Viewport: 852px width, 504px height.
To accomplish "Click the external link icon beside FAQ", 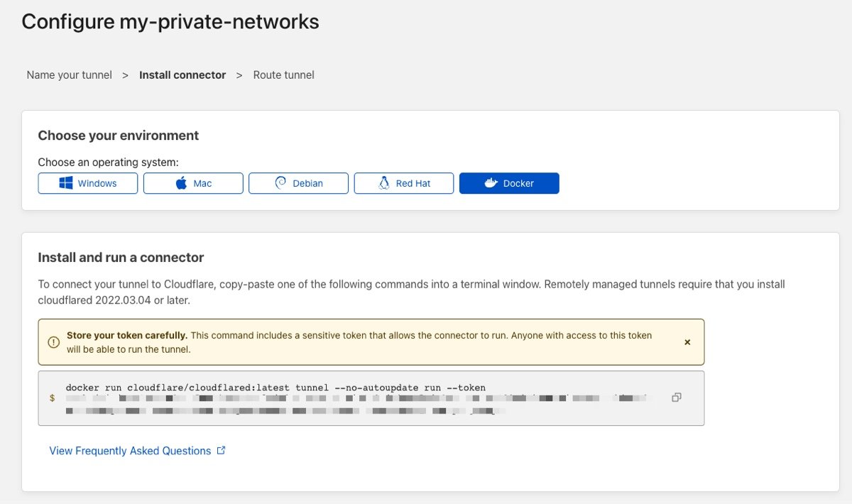I will [x=221, y=450].
